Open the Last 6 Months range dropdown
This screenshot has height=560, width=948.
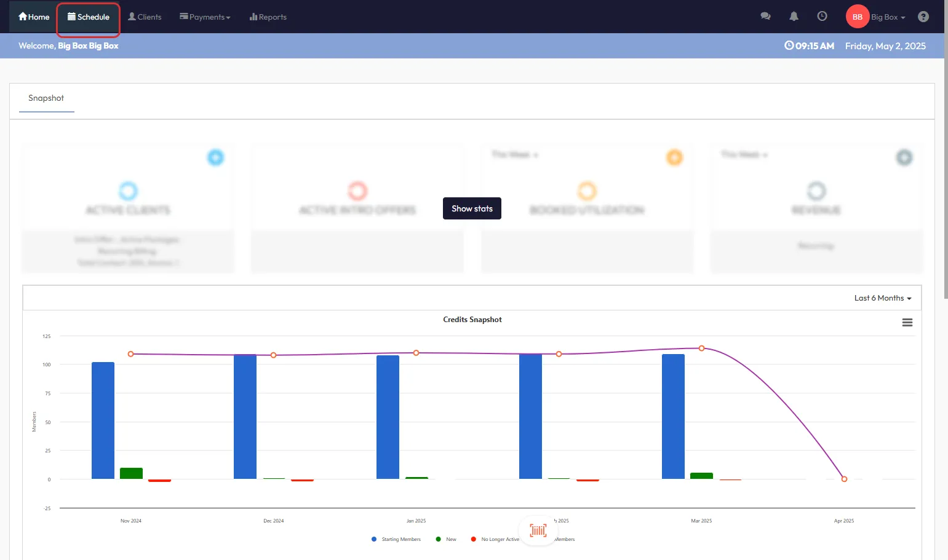pyautogui.click(x=882, y=298)
